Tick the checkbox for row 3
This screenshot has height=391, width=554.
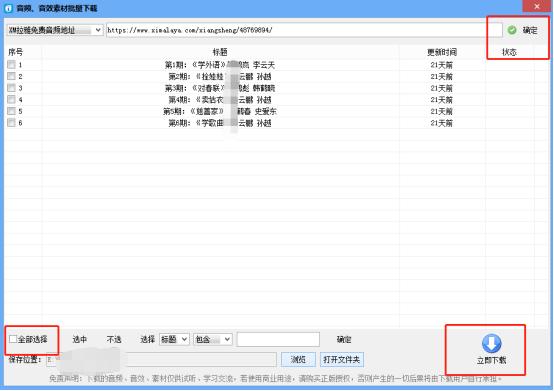(11, 88)
